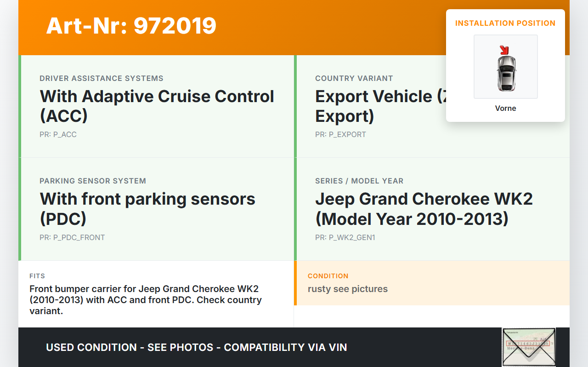
Task: Click the Used Condition footer banner text
Action: [x=197, y=347]
